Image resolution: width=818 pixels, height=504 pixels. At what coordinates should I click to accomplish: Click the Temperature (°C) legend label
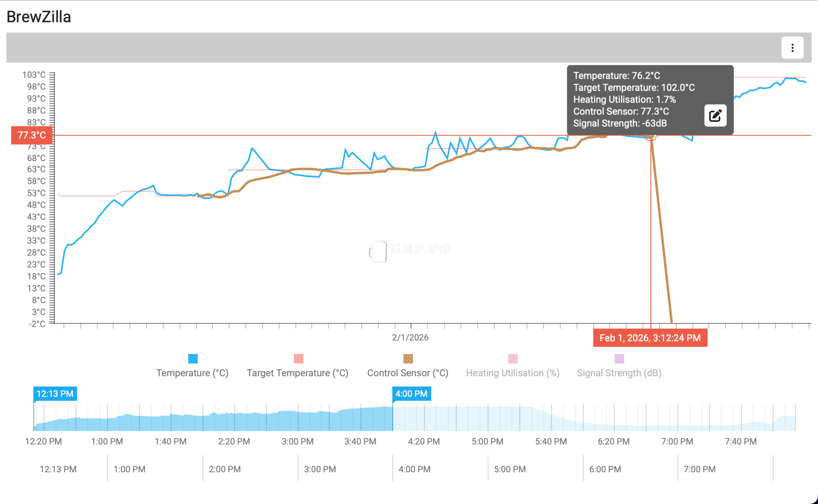click(x=192, y=373)
